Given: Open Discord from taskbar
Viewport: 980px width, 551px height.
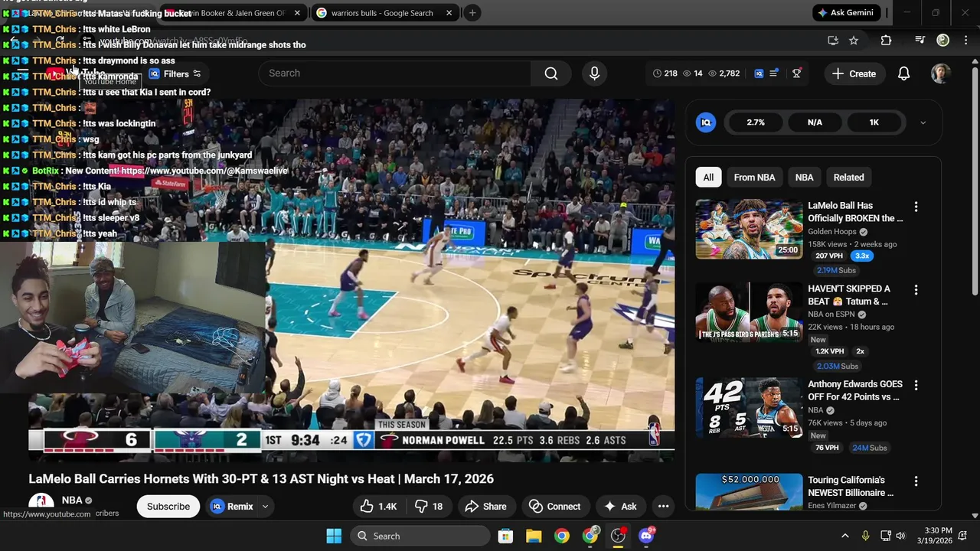Looking at the screenshot, I should click(646, 536).
